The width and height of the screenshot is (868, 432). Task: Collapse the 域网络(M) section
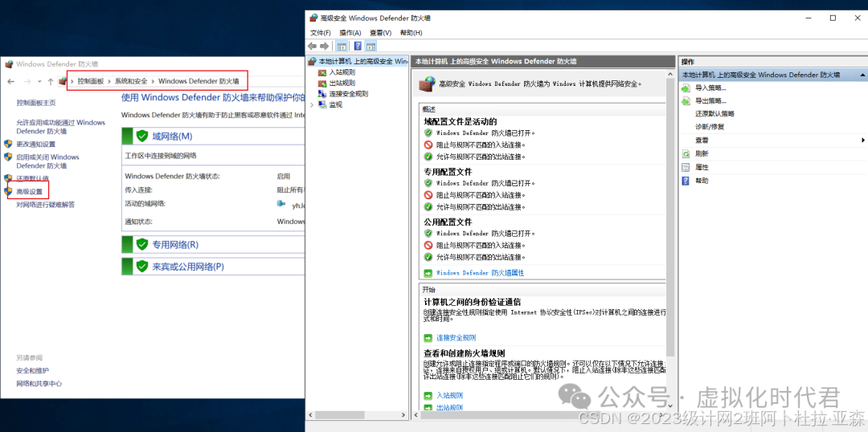click(x=213, y=136)
